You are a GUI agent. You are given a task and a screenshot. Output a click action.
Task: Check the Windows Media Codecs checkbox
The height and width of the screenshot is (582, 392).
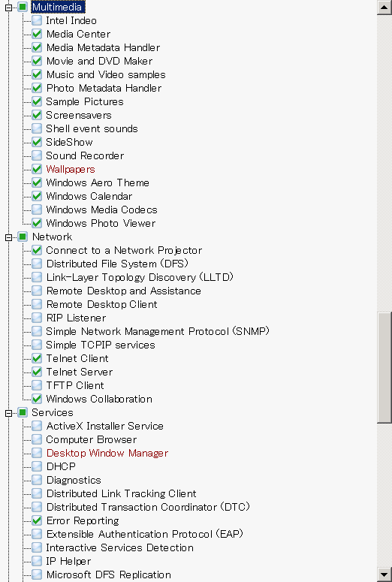(37, 210)
